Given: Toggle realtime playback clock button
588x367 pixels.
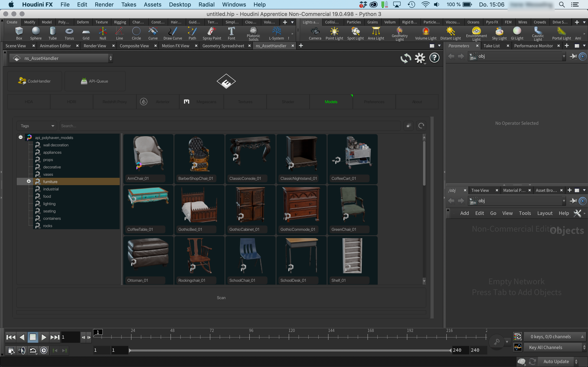Looking at the screenshot, I should tap(44, 350).
